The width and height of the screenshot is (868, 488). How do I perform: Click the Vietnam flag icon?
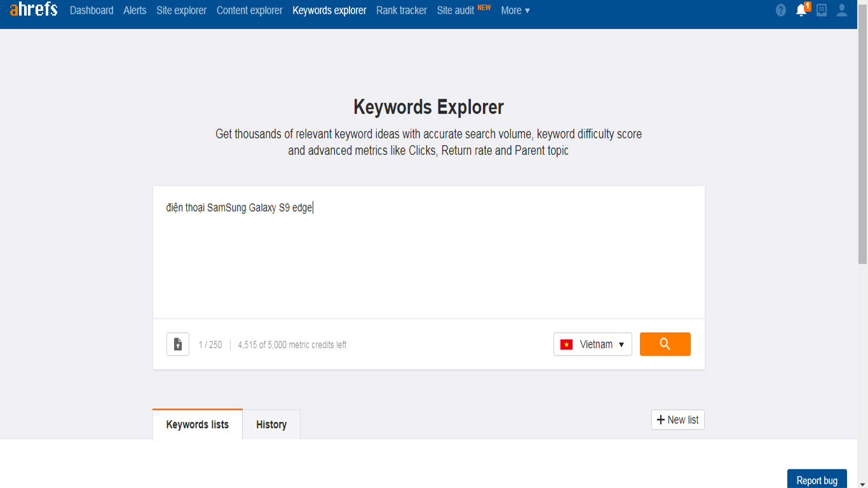point(566,344)
